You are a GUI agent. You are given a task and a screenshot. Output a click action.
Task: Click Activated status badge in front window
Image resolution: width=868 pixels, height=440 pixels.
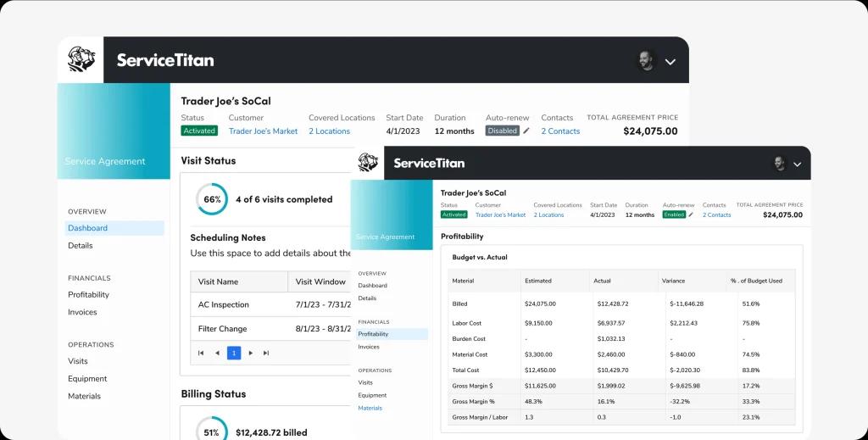click(x=454, y=214)
